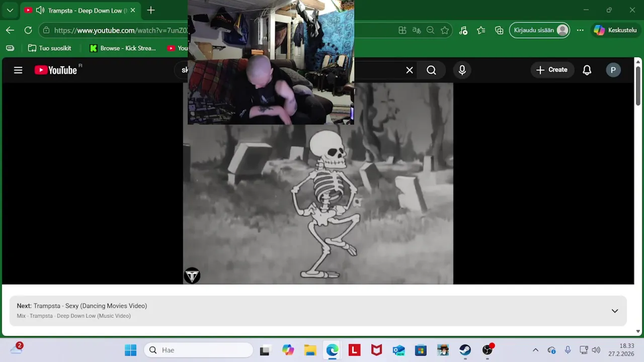
Task: Launch Copilot from taskbar
Action: coord(288,350)
